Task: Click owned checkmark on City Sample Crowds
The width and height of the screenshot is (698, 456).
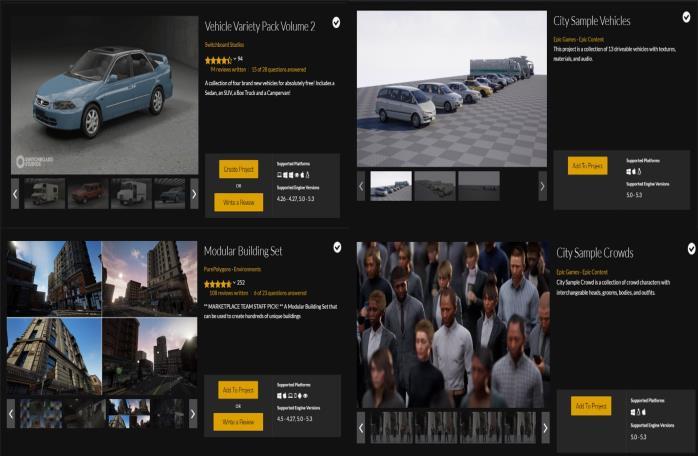Action: pyautogui.click(x=691, y=248)
